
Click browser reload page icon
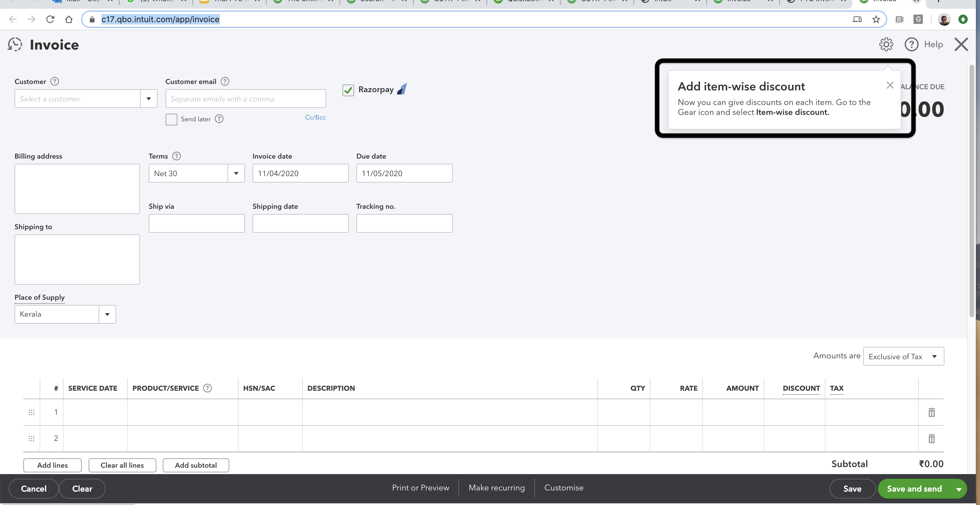click(x=50, y=20)
